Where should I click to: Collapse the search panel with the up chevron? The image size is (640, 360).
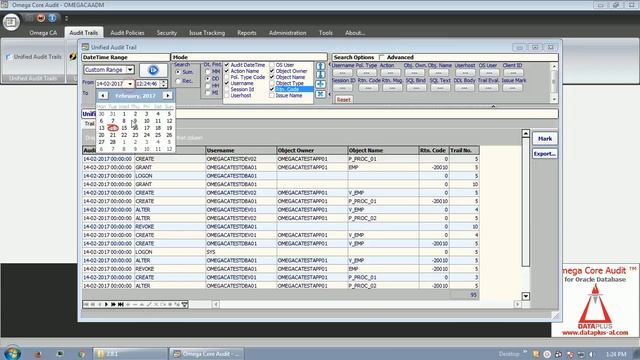coord(493,106)
